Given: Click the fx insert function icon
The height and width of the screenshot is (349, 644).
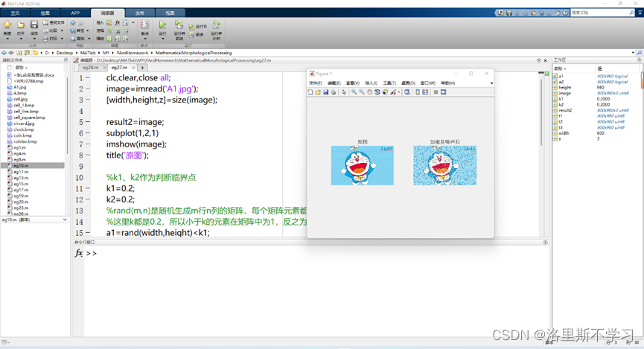Looking at the screenshot, I should 118,22.
